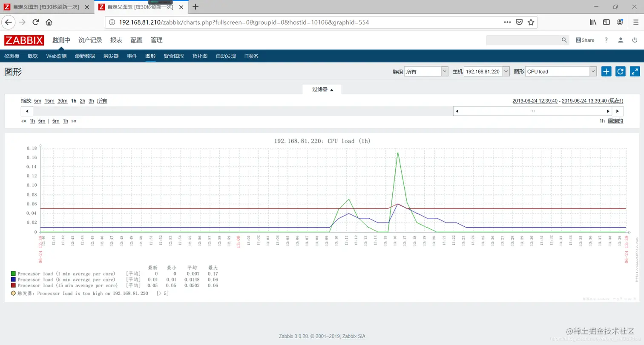The width and height of the screenshot is (644, 345).
Task: Click the time slider left handle arrow
Action: click(457, 111)
